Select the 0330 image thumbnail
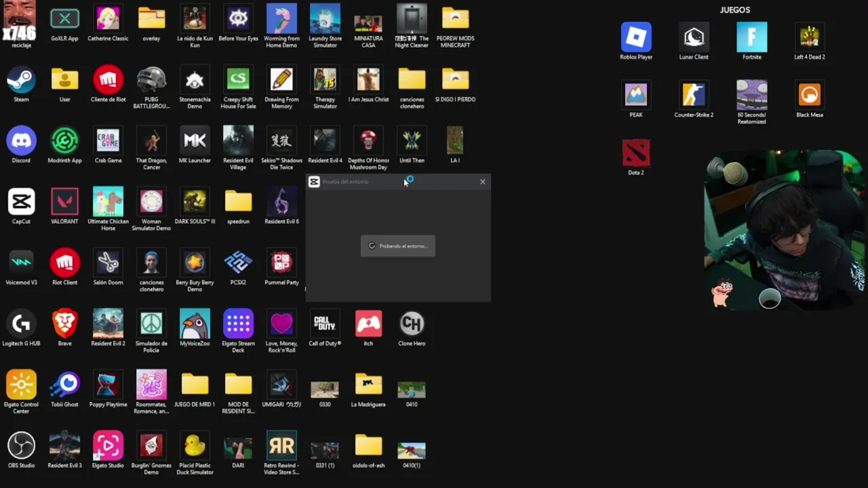 325,389
